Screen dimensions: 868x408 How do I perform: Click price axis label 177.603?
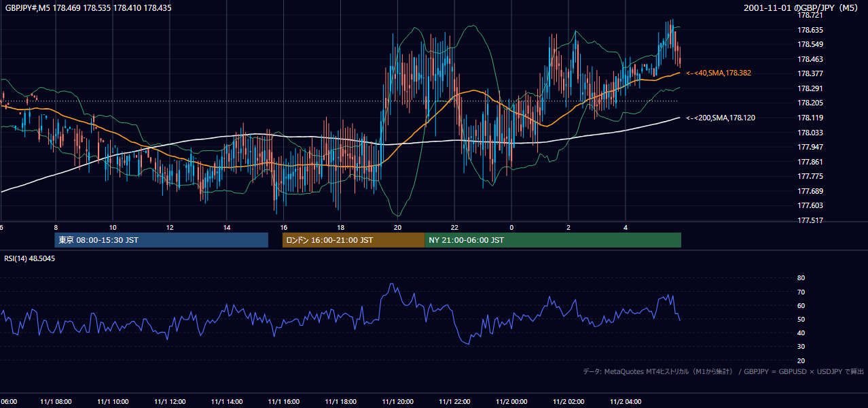(810, 205)
